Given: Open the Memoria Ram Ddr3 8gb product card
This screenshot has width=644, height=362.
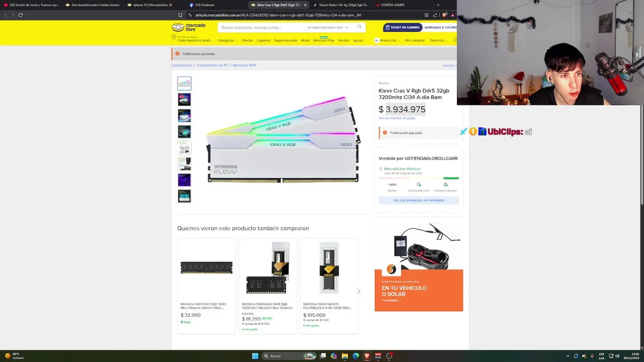Looking at the screenshot, I should pos(206,286).
